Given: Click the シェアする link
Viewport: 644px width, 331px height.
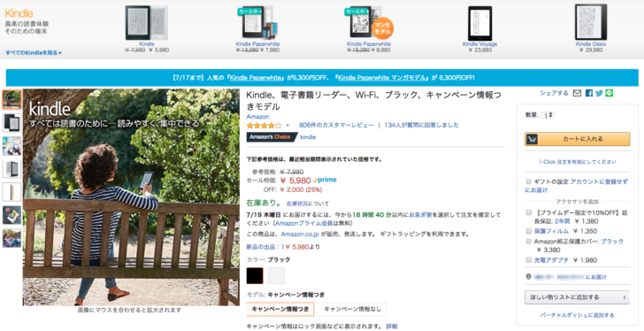Looking at the screenshot, I should 554,93.
